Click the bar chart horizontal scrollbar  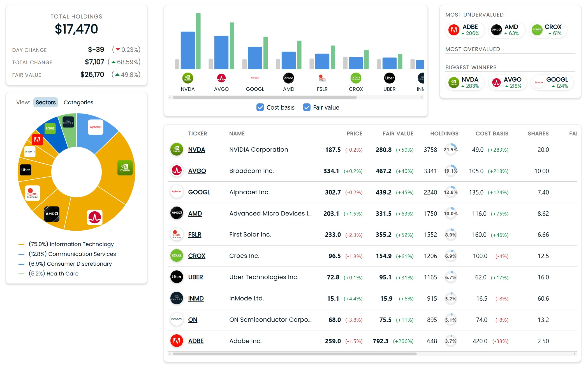[x=265, y=98]
